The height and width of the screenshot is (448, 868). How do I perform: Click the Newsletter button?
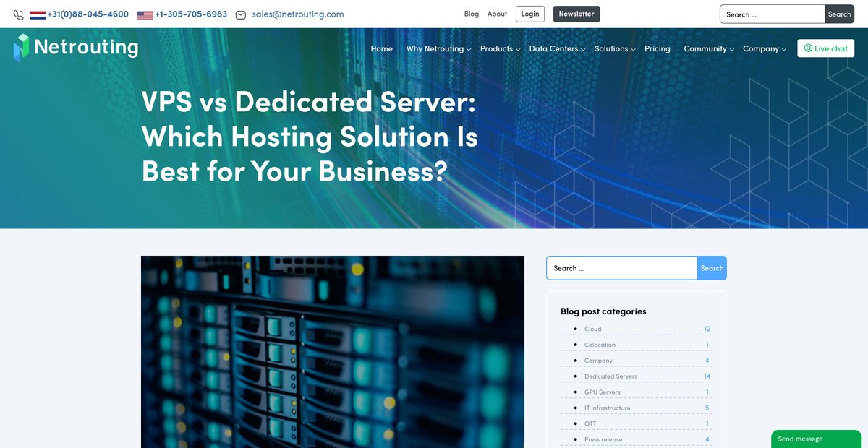coord(576,14)
